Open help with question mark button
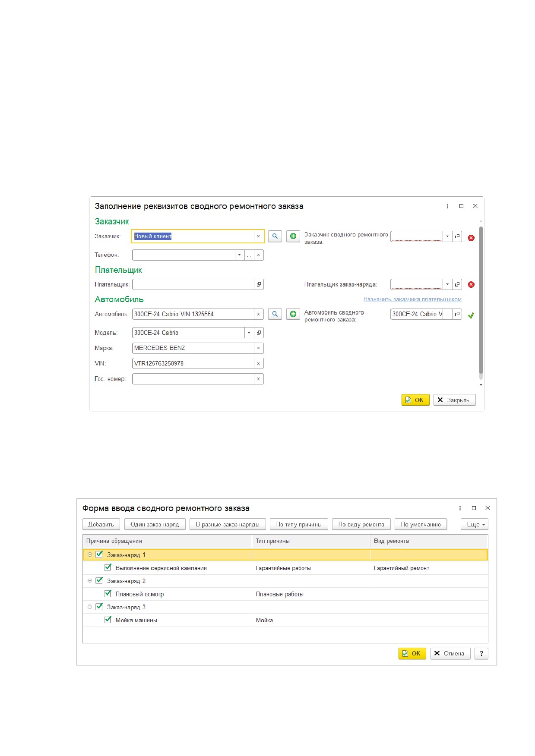 click(481, 653)
